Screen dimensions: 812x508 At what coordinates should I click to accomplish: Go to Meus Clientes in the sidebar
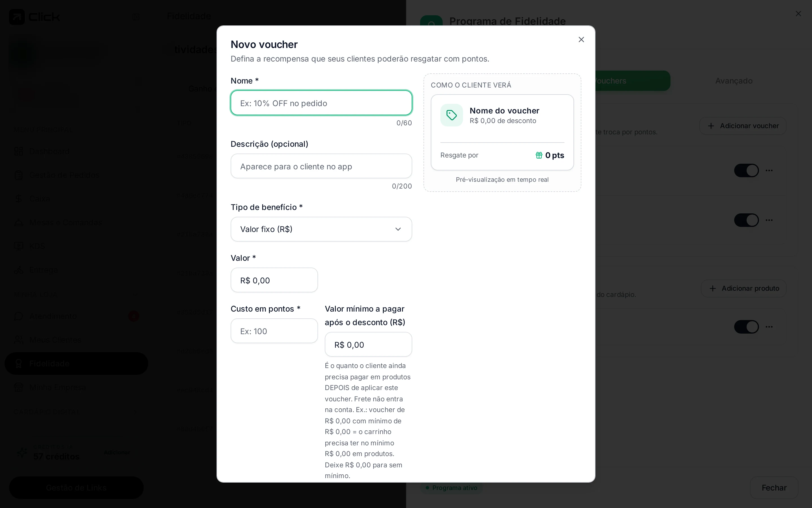click(x=76, y=340)
